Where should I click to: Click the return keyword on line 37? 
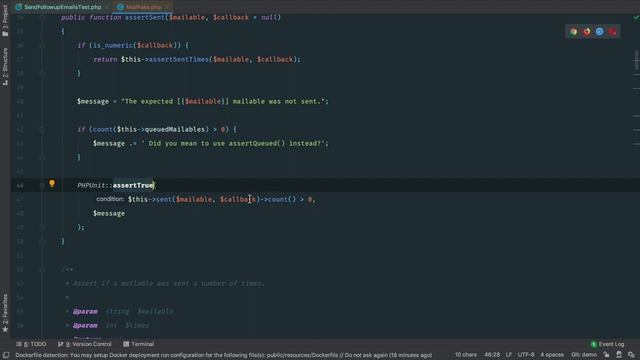tap(105, 59)
